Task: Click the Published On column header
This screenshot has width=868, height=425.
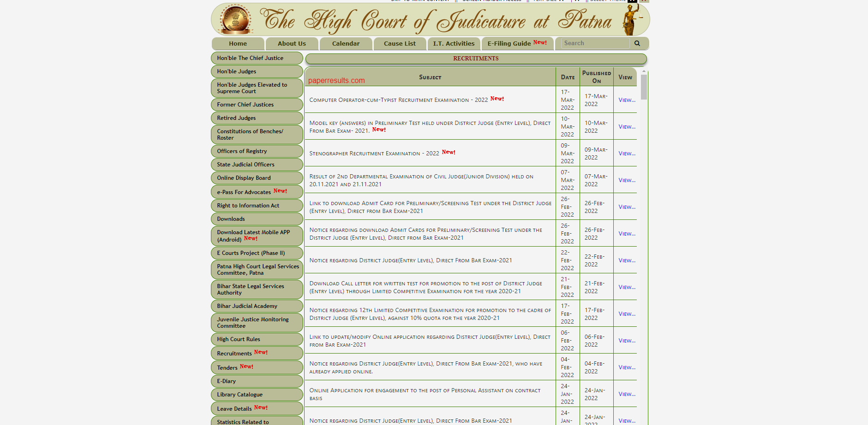Action: coord(596,77)
